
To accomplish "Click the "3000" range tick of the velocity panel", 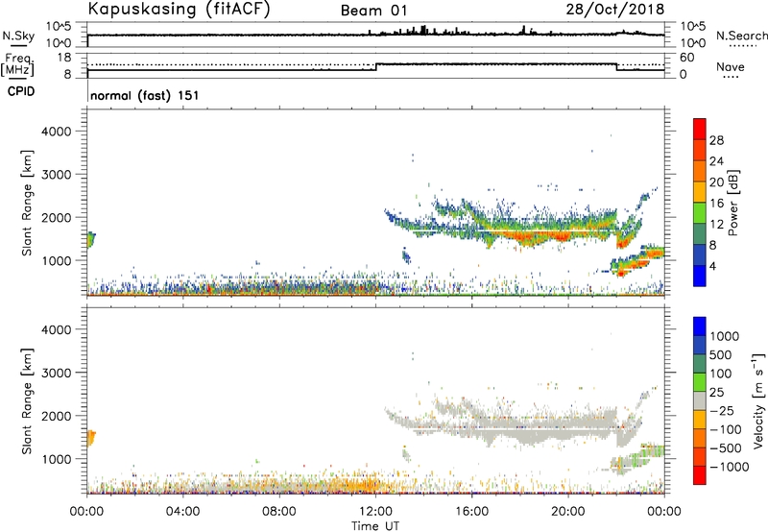I will (x=57, y=373).
